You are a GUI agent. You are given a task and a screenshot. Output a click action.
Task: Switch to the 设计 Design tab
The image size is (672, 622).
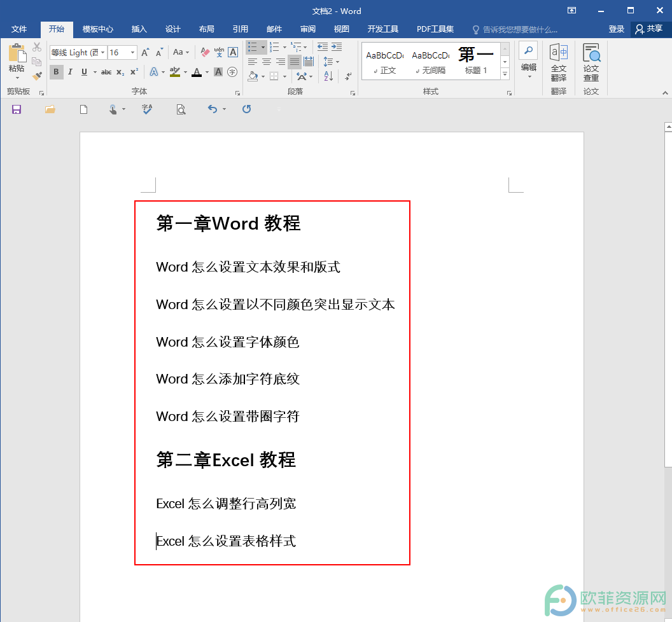(x=172, y=29)
